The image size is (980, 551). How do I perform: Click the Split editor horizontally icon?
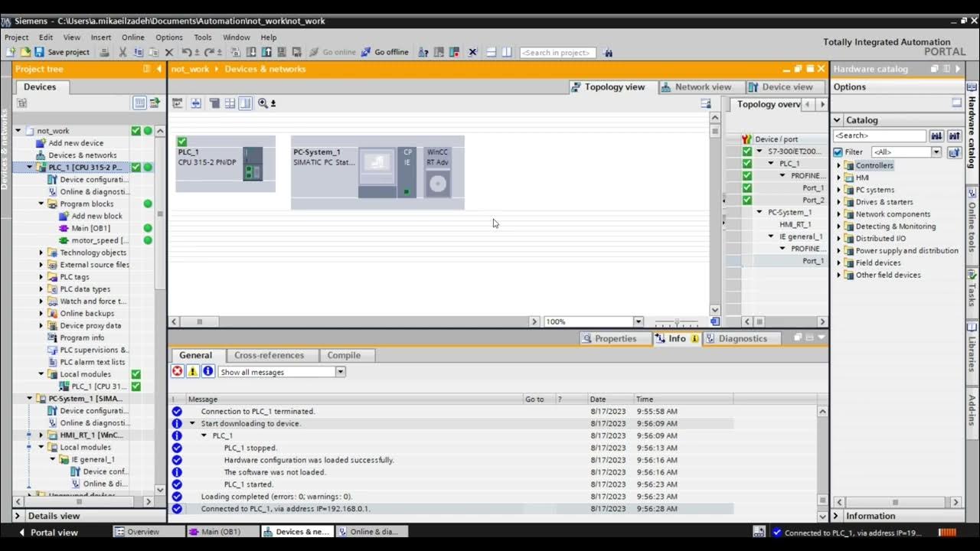pyautogui.click(x=491, y=52)
